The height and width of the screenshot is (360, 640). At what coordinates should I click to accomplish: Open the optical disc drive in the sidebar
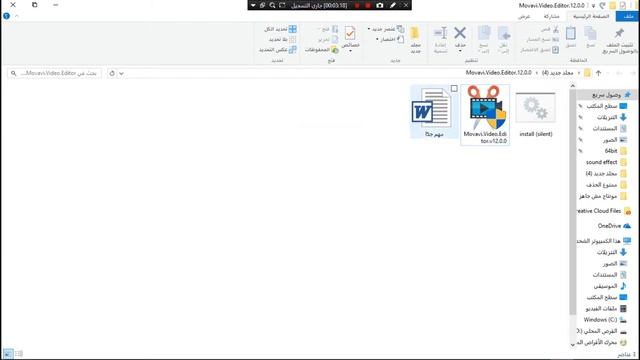tap(602, 342)
